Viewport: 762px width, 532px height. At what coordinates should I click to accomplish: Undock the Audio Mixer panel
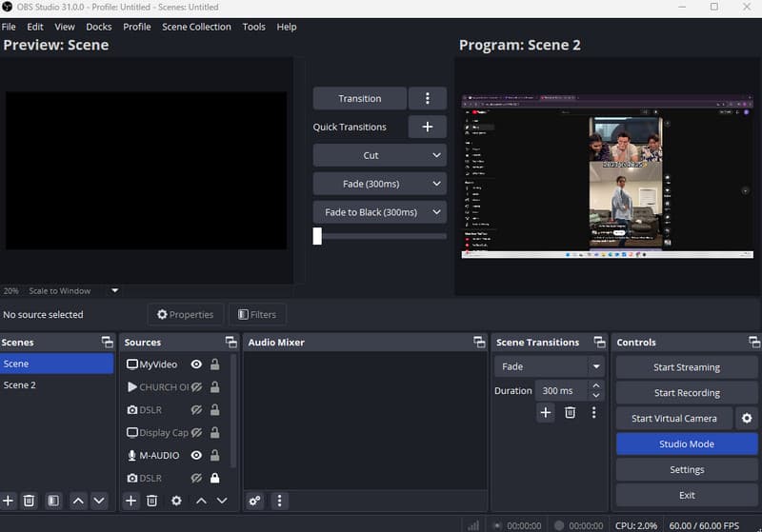480,343
